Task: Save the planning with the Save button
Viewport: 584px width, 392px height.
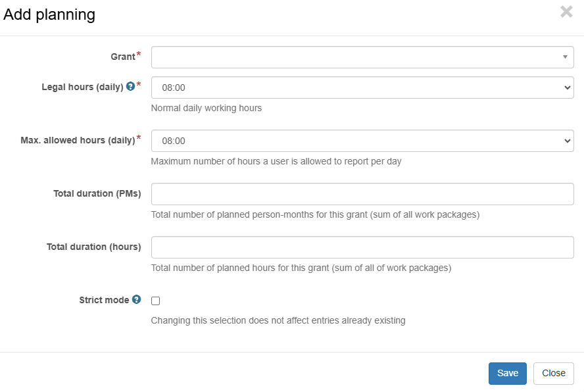Action: pos(508,374)
